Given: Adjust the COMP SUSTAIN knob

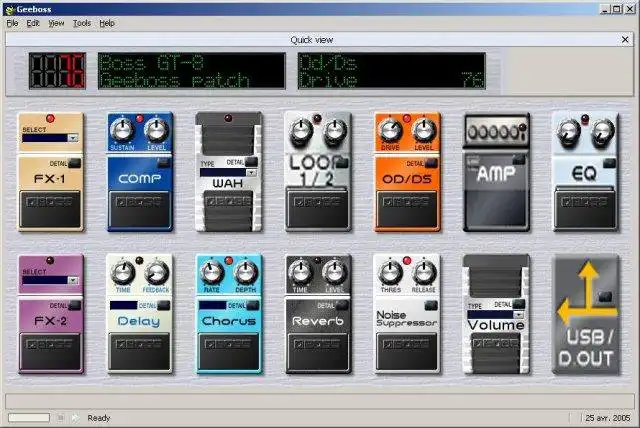Looking at the screenshot, I should click(122, 130).
